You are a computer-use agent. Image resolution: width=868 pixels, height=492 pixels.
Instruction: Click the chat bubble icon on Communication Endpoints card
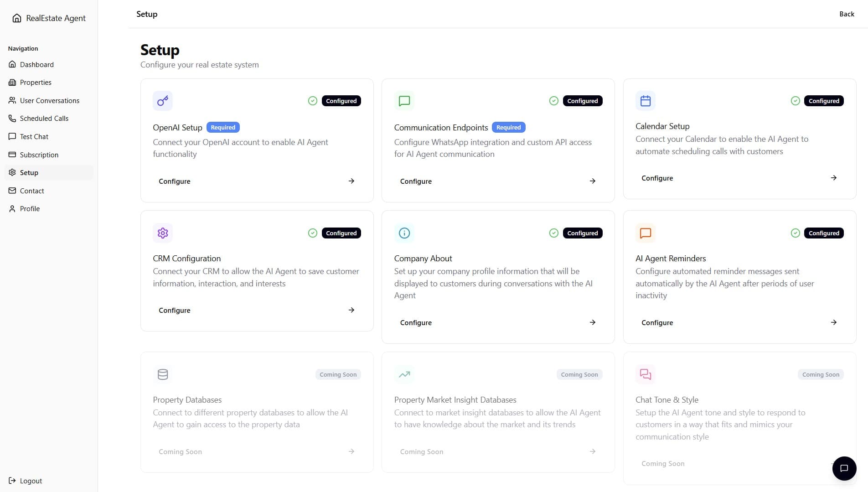(404, 101)
